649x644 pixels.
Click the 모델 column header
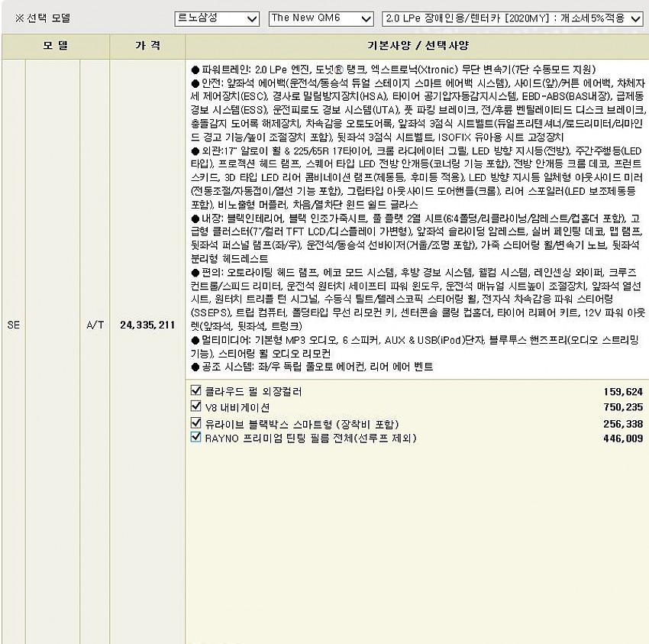click(x=55, y=46)
